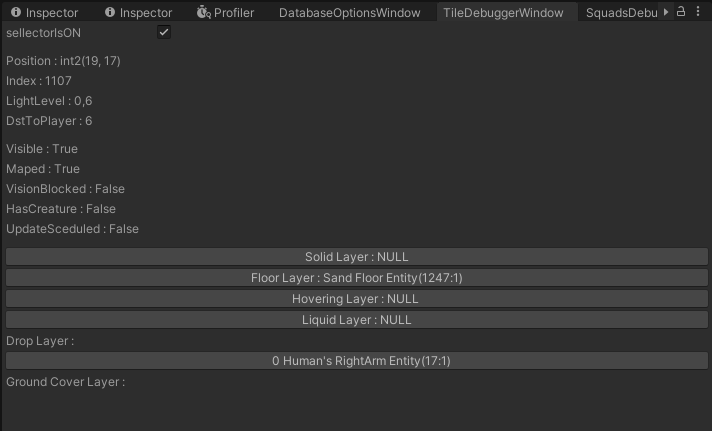Open the three-dot window options menu
Screen dimensions: 712x431
(x=698, y=11)
